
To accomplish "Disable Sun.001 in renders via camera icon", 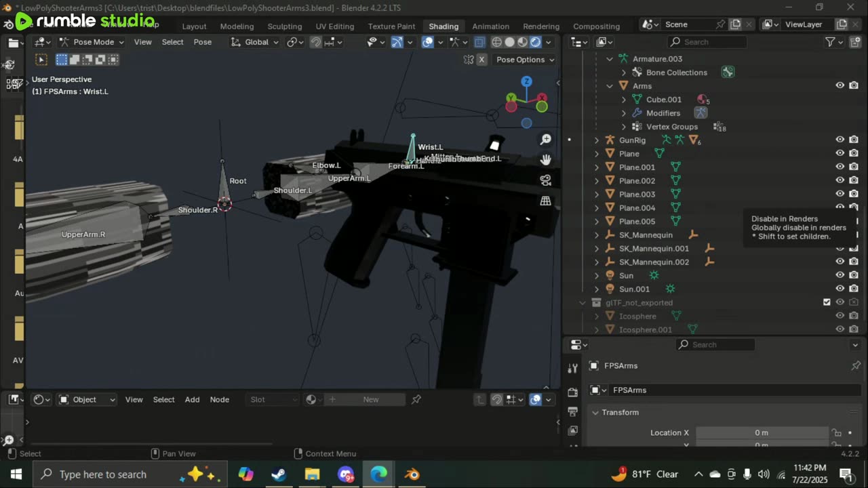I will [854, 289].
